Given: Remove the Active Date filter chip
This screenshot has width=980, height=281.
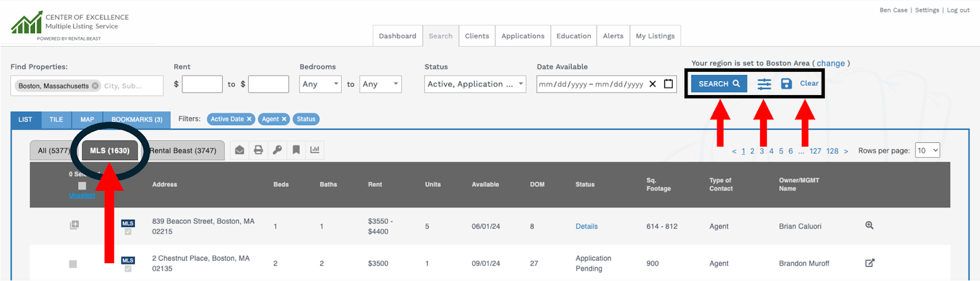Looking at the screenshot, I should pyautogui.click(x=249, y=119).
